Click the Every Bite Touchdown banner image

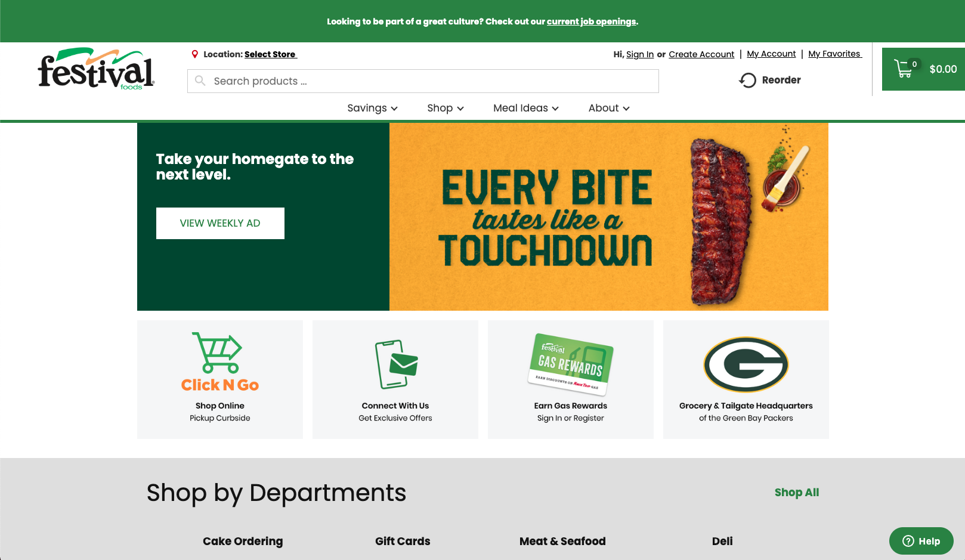click(x=609, y=217)
